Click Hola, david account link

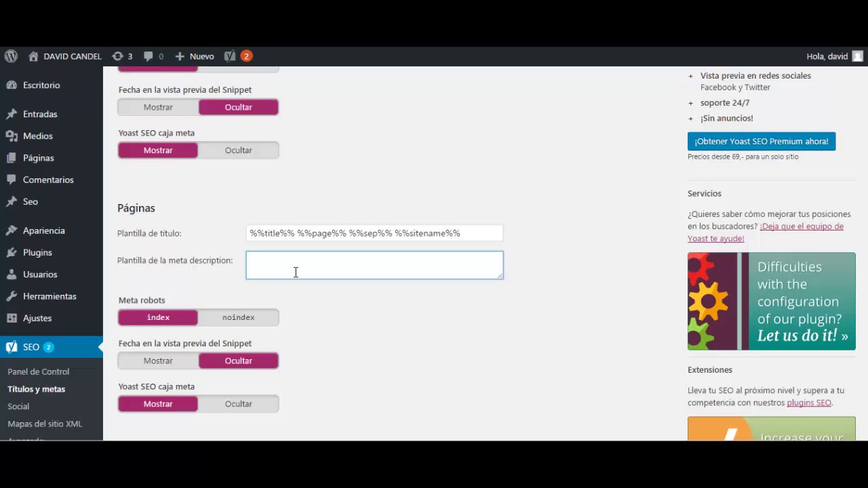(x=827, y=56)
